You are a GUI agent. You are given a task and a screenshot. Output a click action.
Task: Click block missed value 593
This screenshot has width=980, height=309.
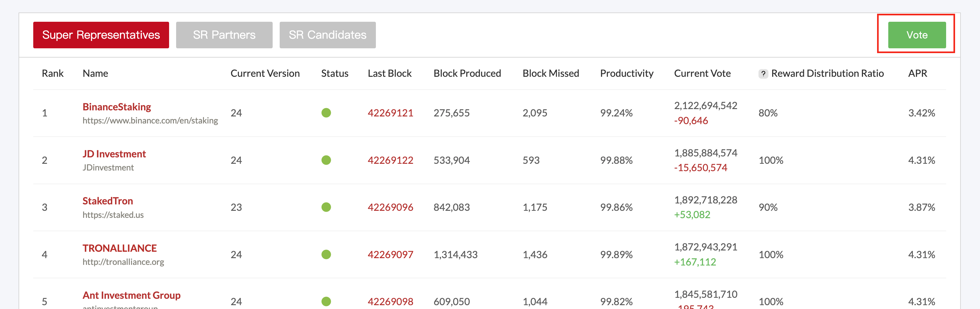pyautogui.click(x=531, y=160)
